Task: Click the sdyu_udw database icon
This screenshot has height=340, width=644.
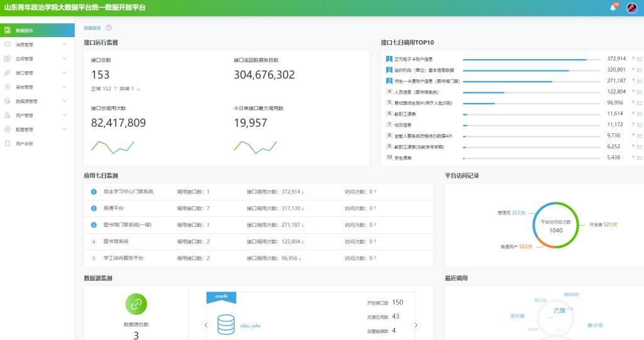Action: coord(225,325)
